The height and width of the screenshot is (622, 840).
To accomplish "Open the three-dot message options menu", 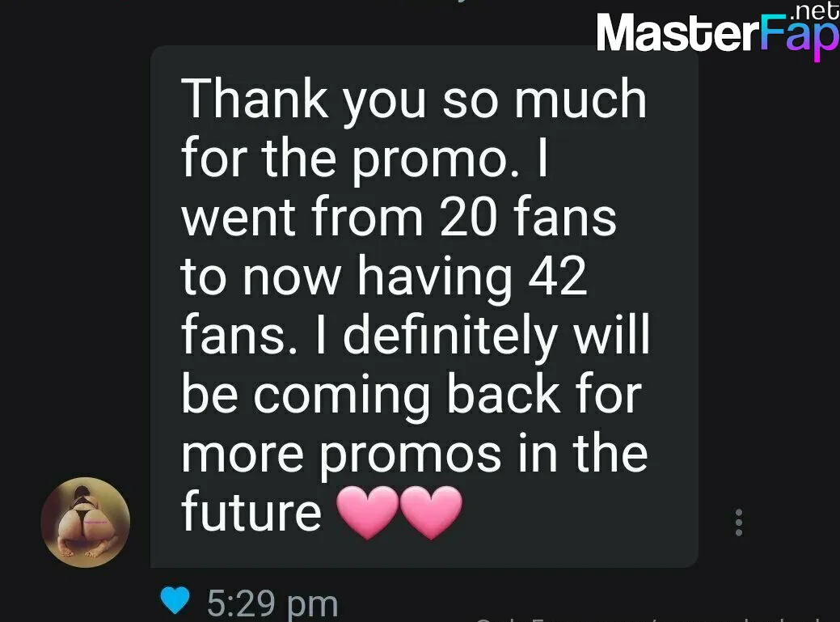I will tap(739, 523).
